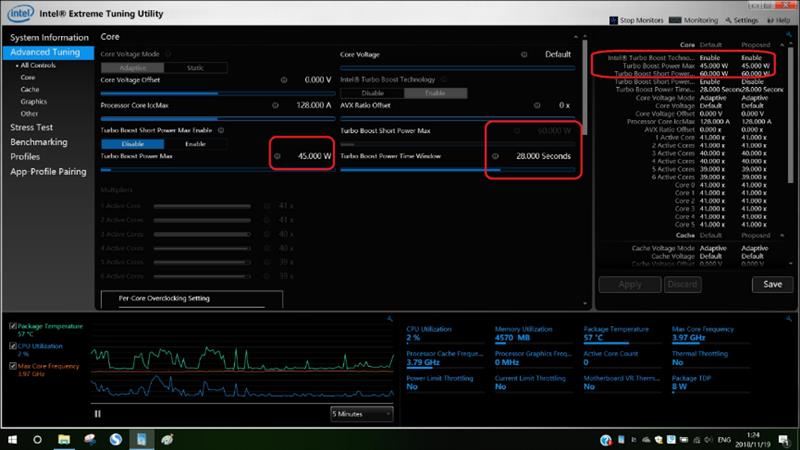Click Processor Core IccMax slider
Viewport: 800px width, 450px height.
pyautogui.click(x=218, y=118)
